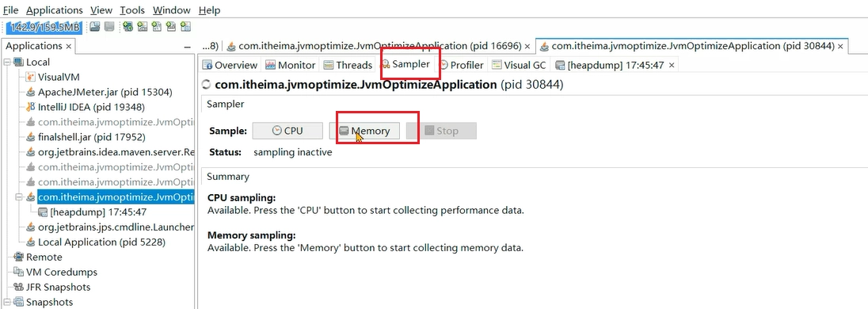Viewport: 868px width, 309px height.
Task: Click the grayed-out Stop sampling button
Action: click(441, 132)
